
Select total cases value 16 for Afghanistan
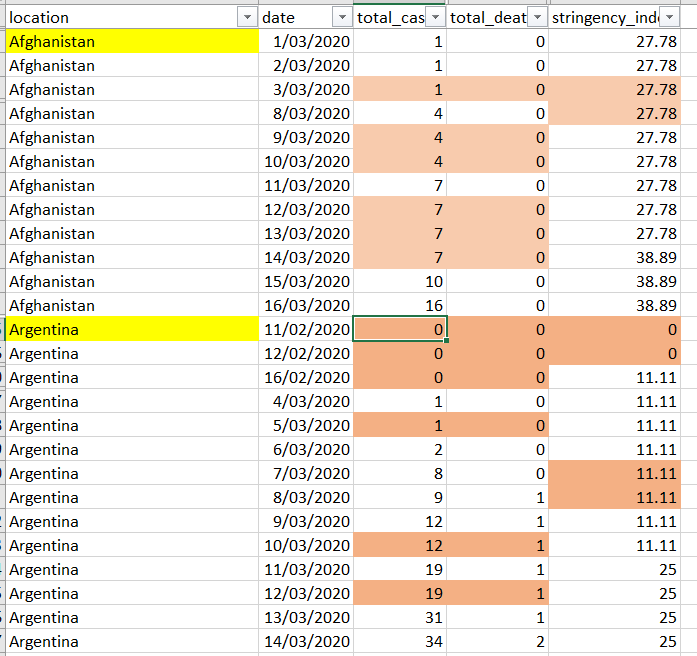click(x=400, y=305)
